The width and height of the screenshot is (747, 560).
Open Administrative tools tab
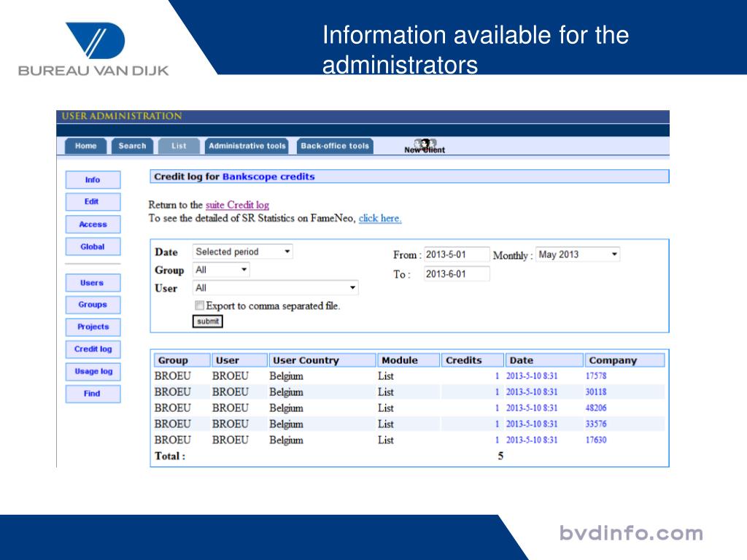[247, 146]
